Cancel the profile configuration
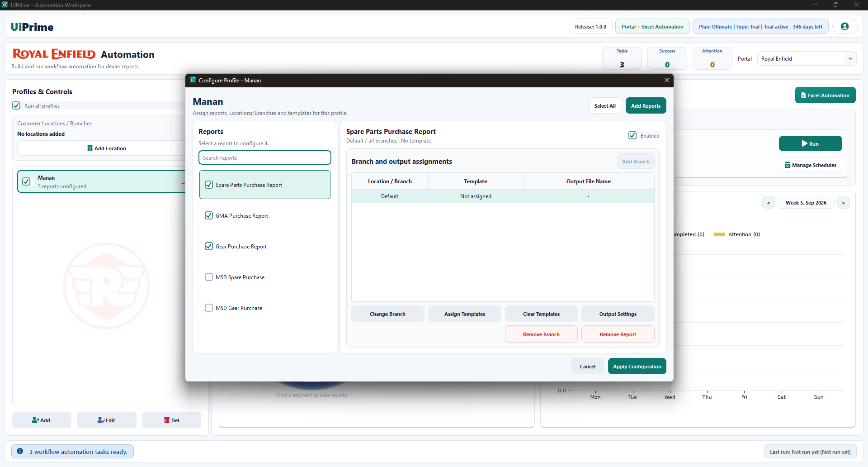This screenshot has height=467, width=868. 587,366
